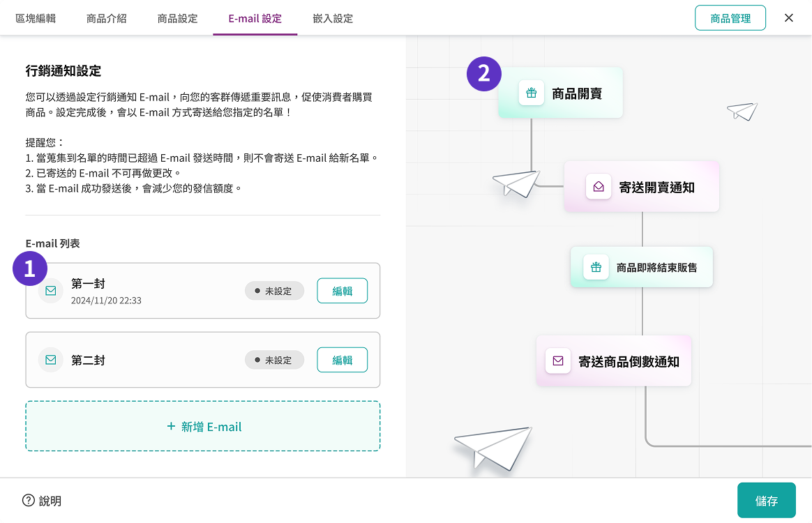Image resolution: width=812 pixels, height=523 pixels.
Task: Click the envelope icon beside 第一封
Action: tap(51, 291)
